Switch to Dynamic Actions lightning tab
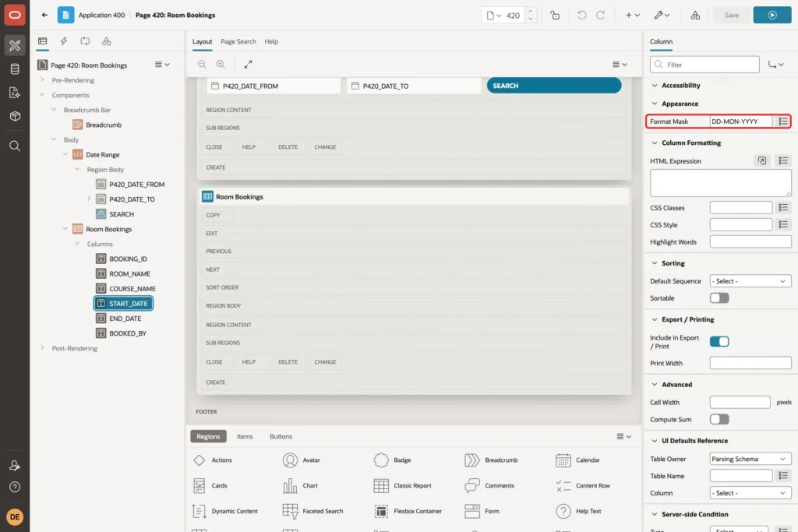 64,41
